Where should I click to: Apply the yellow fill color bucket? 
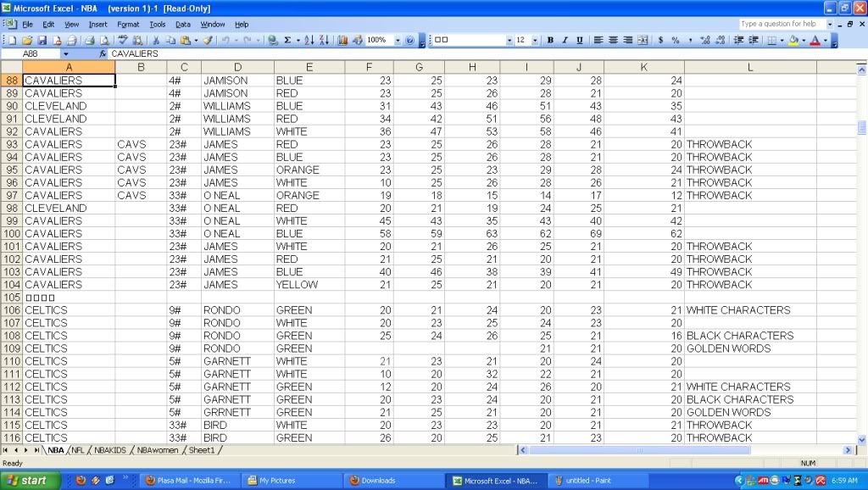[x=793, y=40]
